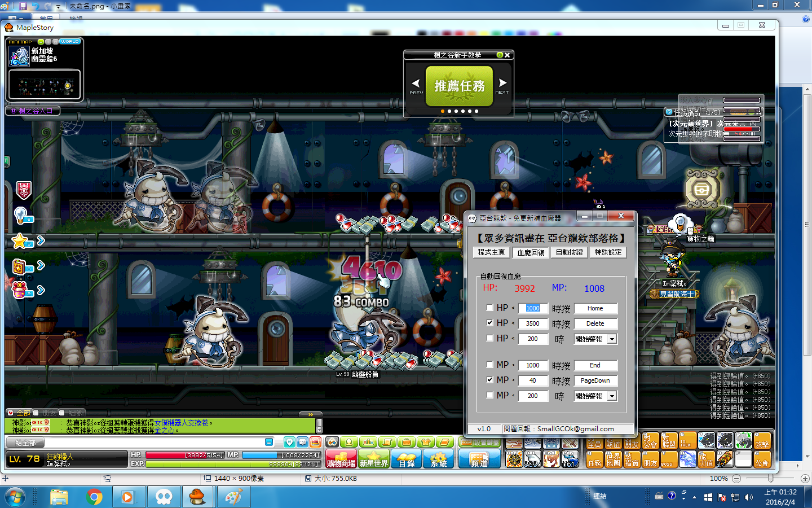Click the TO TALK quickslot

coord(687,441)
